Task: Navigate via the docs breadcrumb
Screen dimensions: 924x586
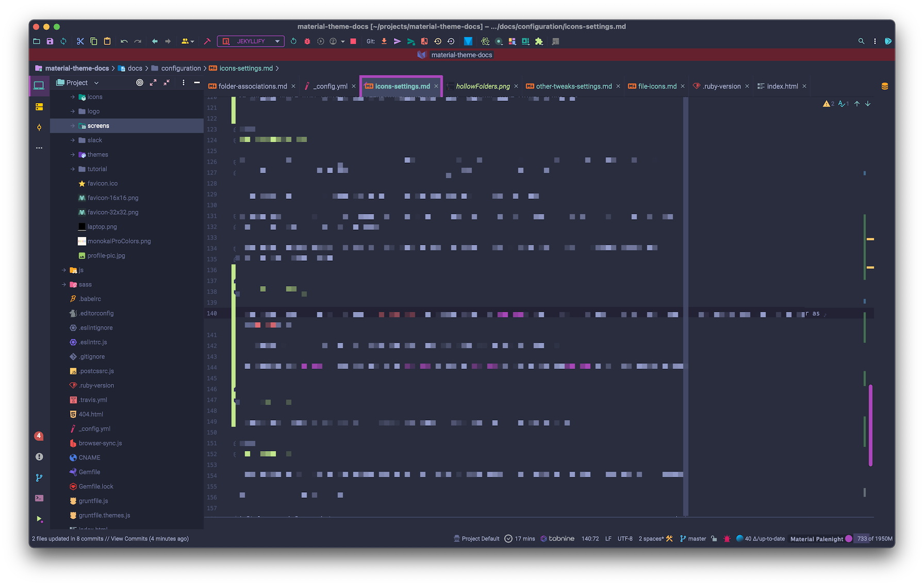Action: (135, 68)
